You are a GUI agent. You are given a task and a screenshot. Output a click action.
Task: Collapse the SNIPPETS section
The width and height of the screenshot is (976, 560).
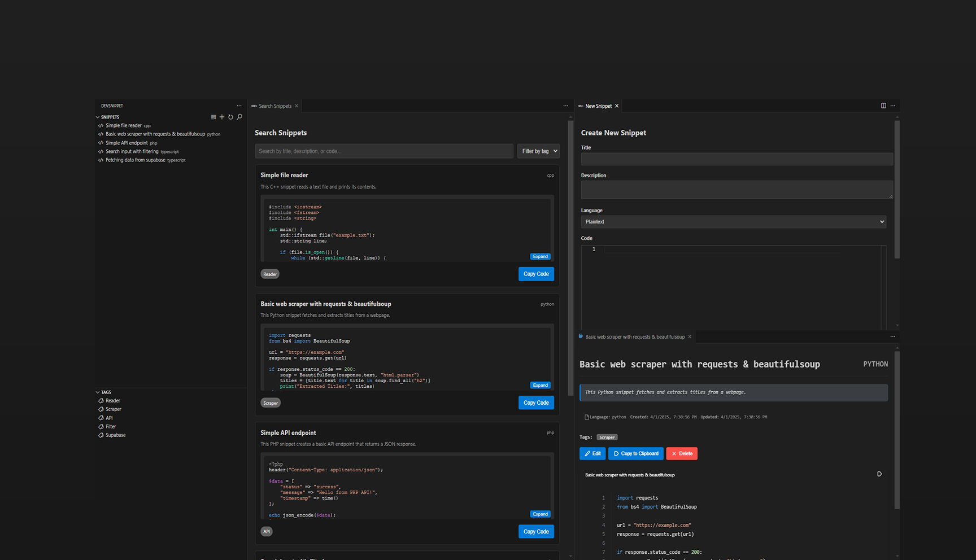[x=98, y=117]
